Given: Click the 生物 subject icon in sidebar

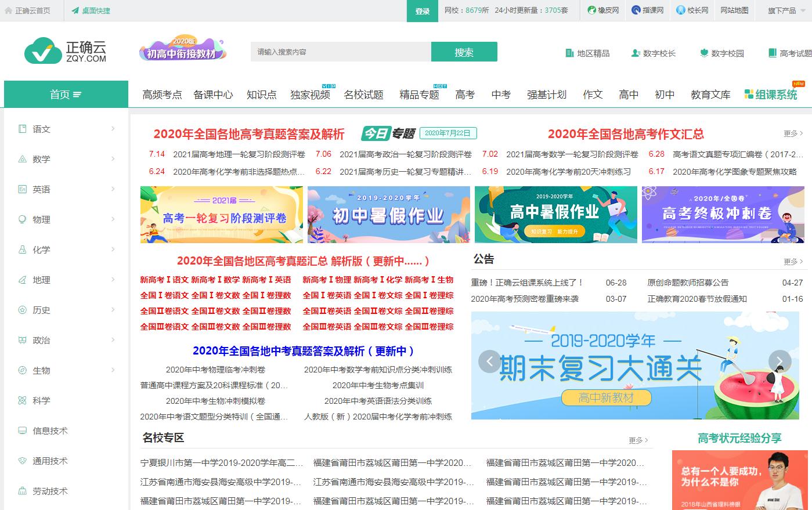Looking at the screenshot, I should coord(23,370).
